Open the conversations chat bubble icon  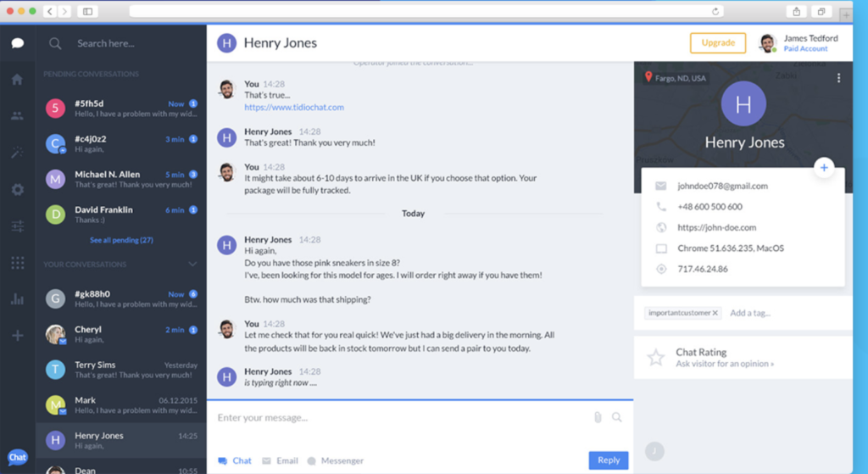click(x=17, y=43)
